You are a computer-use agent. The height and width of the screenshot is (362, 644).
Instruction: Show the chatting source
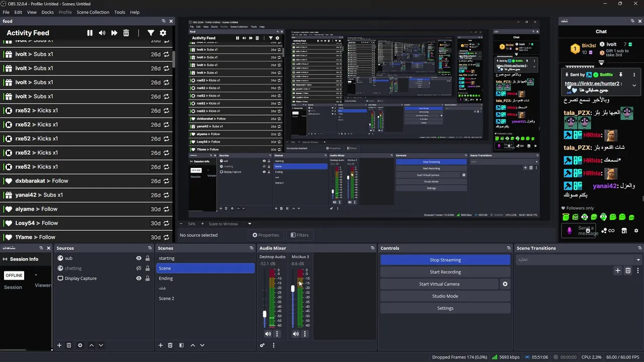click(x=139, y=268)
